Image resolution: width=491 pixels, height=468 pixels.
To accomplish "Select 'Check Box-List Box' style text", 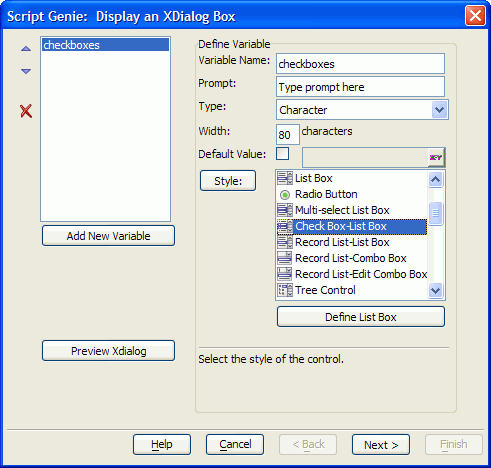I will point(341,226).
